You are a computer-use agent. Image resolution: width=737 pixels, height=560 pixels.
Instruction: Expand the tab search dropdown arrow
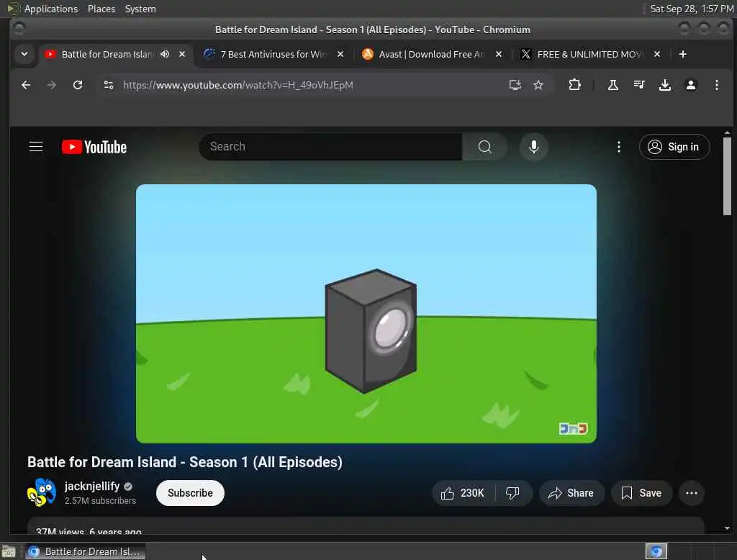24,54
